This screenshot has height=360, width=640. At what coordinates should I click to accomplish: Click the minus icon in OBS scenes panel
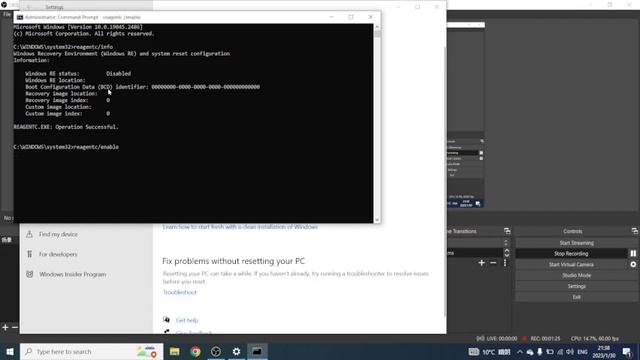pos(15,327)
